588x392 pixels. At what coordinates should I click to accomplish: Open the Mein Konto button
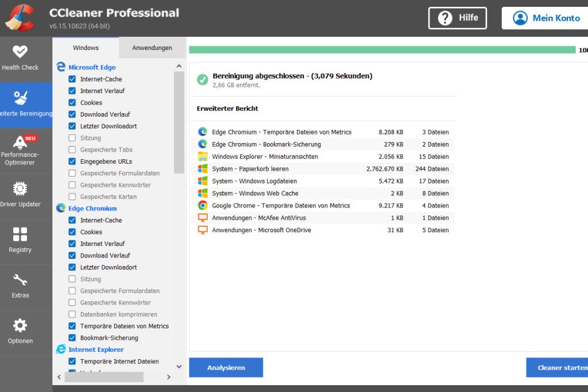click(545, 18)
